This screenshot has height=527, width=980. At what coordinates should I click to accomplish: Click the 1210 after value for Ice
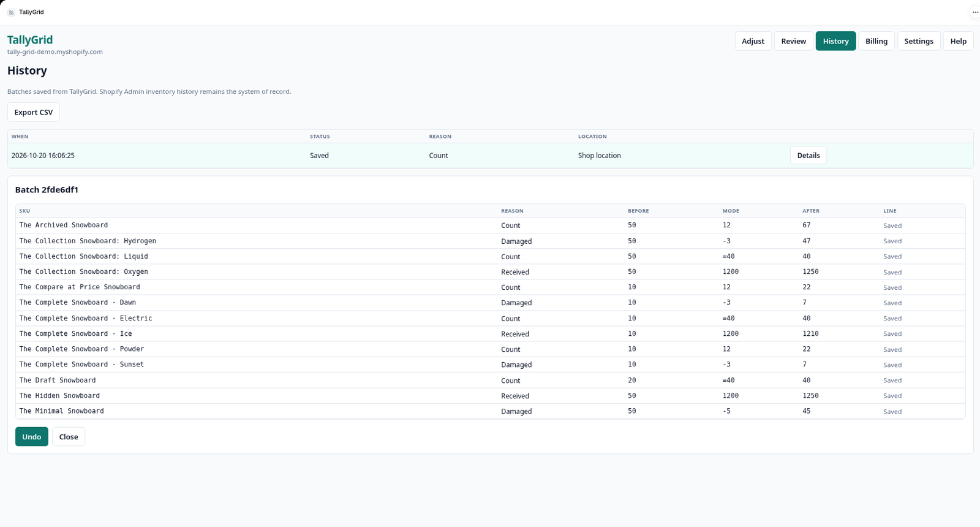[x=810, y=334]
